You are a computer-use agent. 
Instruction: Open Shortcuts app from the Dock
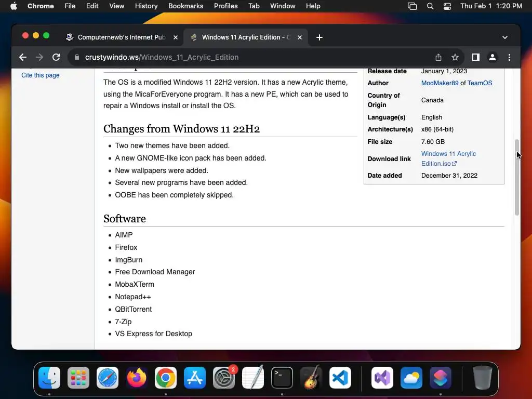tap(441, 378)
